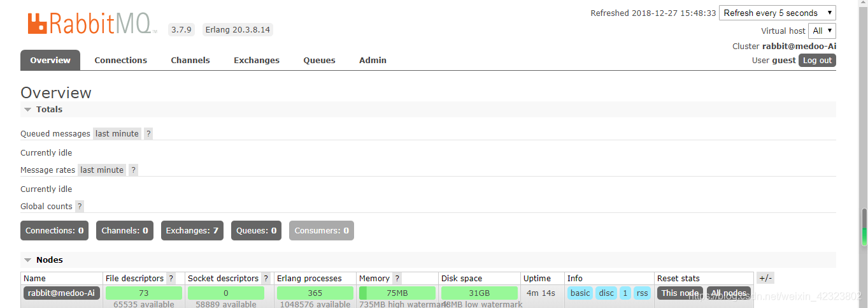Screen dimensions: 868x308
Task: Switch to the Channels tab
Action: (x=190, y=60)
